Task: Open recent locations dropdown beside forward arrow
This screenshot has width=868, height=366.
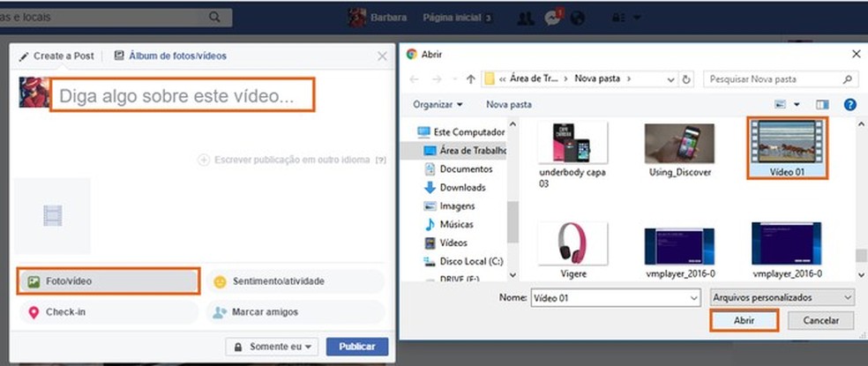Action: tap(454, 79)
